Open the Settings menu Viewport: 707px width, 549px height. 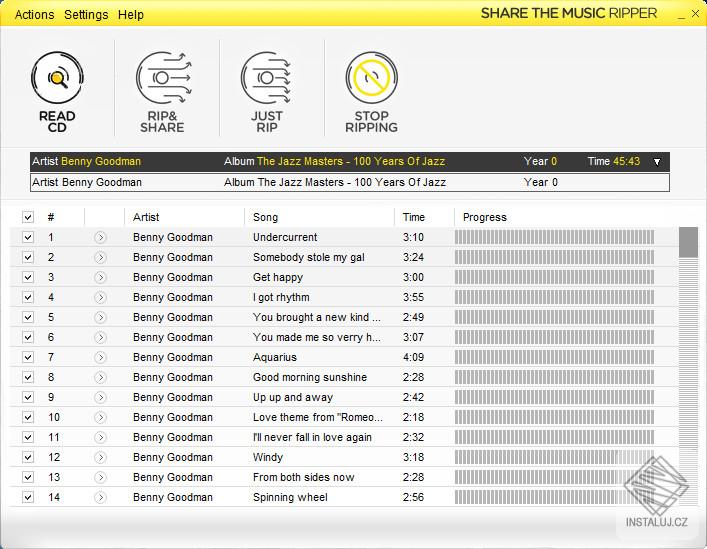coord(86,15)
